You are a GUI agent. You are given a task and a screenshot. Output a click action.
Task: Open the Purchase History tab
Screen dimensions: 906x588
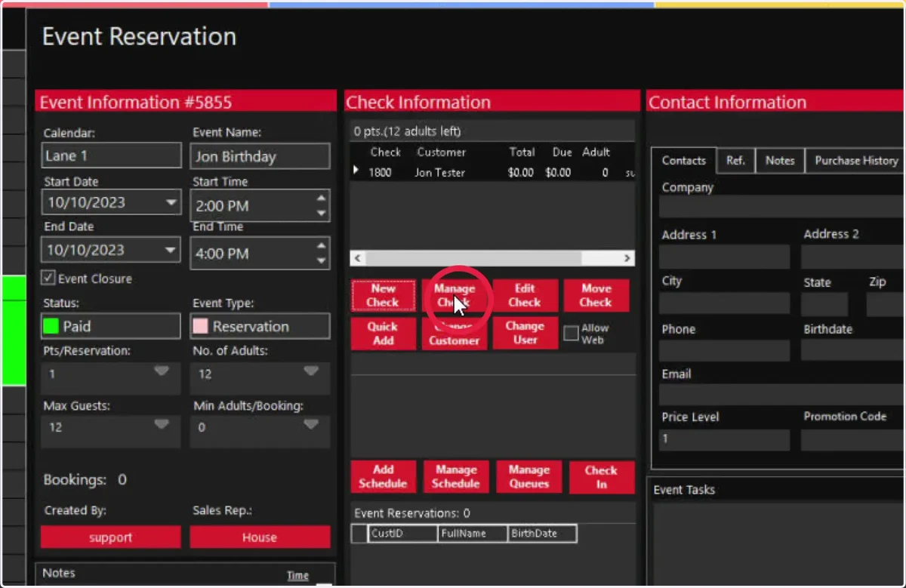[856, 161]
